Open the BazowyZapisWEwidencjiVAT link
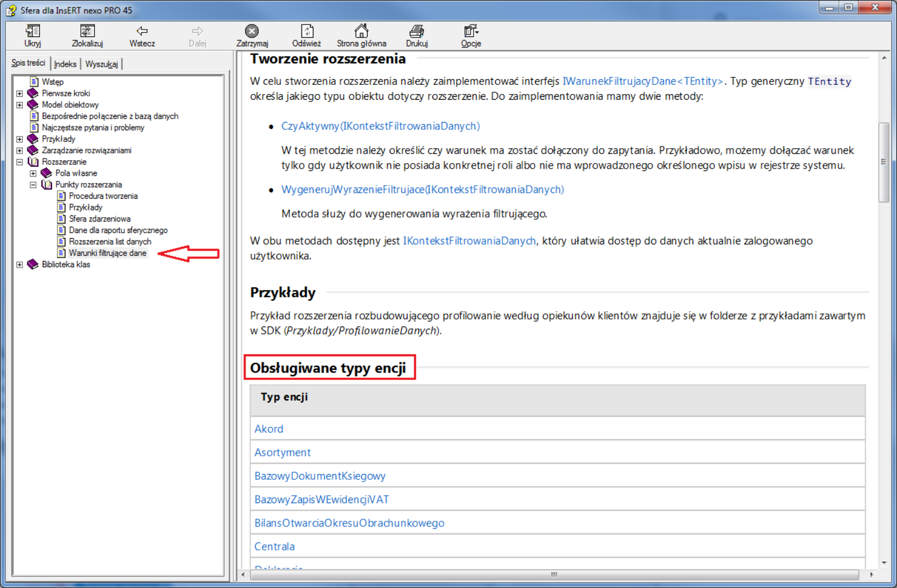 (321, 500)
